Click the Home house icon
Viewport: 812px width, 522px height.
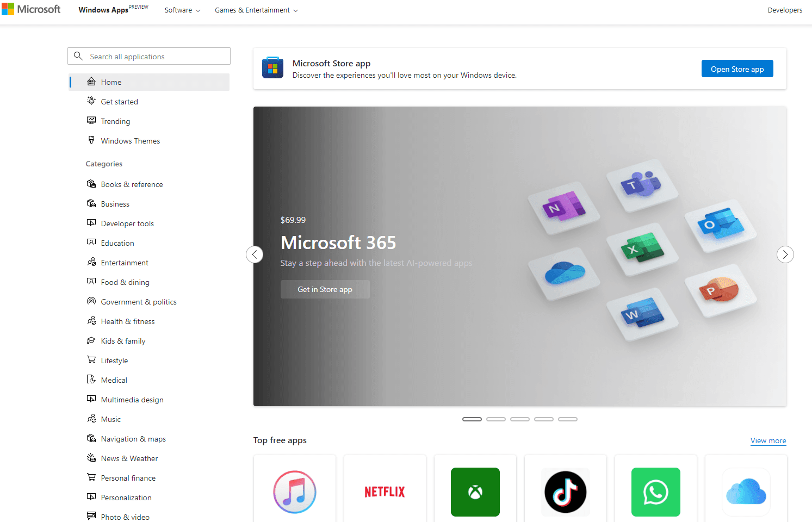(91, 82)
